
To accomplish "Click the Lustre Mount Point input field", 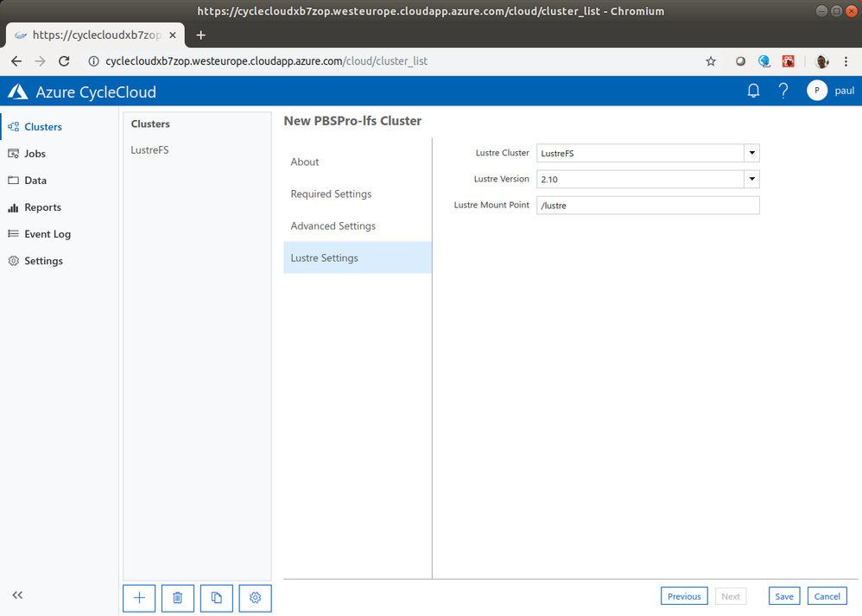I will click(x=648, y=205).
